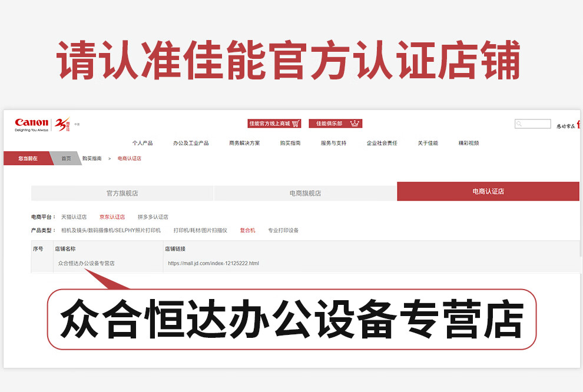
Task: Click the 感动常在 slogan
Action: point(565,127)
